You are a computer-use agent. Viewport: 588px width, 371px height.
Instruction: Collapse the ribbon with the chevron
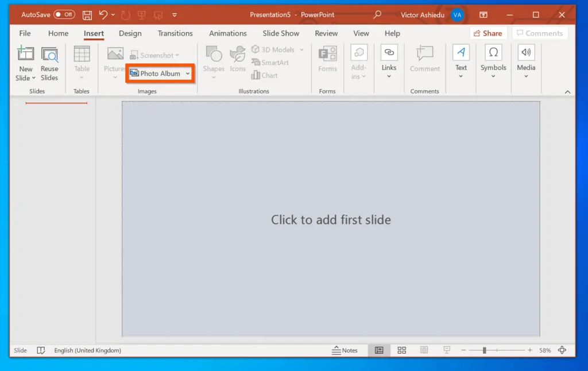coord(567,91)
